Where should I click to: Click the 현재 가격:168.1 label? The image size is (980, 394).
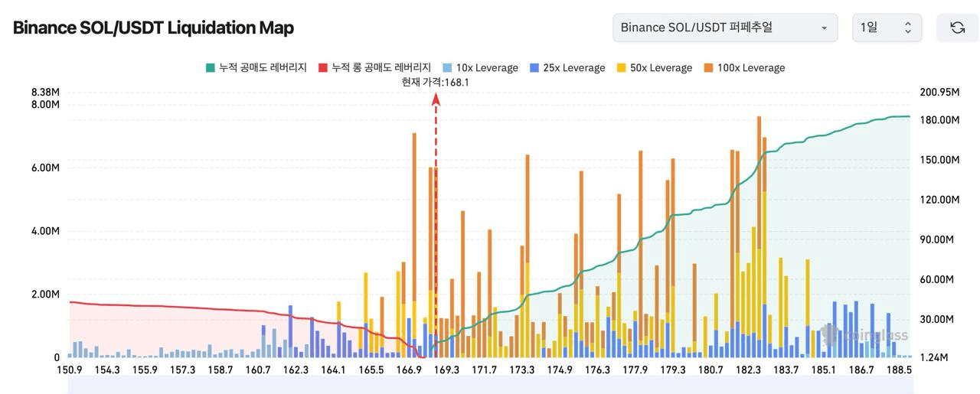[435, 82]
